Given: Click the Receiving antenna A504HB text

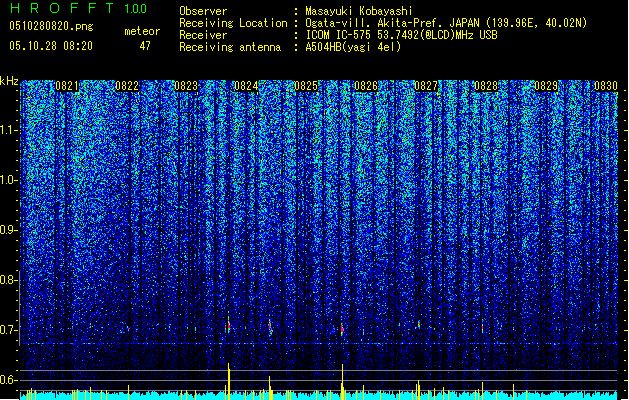Looking at the screenshot, I should tap(353, 47).
